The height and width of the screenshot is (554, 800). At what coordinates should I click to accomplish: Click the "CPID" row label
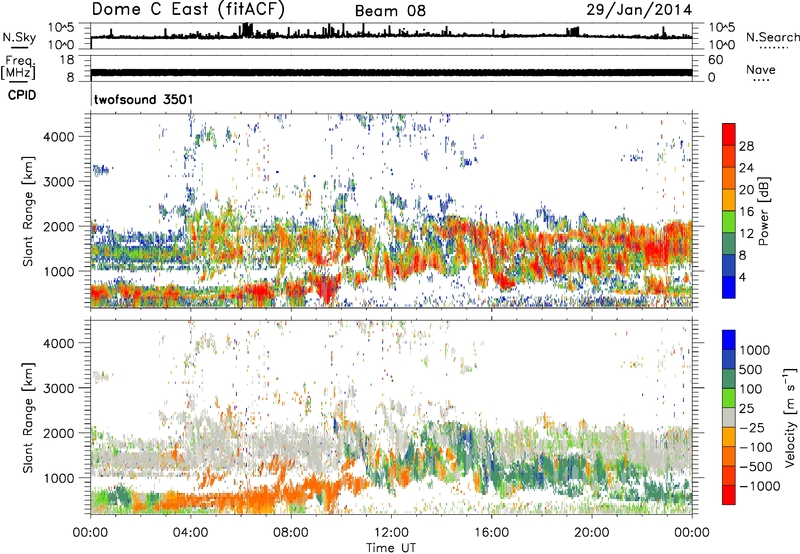22,95
